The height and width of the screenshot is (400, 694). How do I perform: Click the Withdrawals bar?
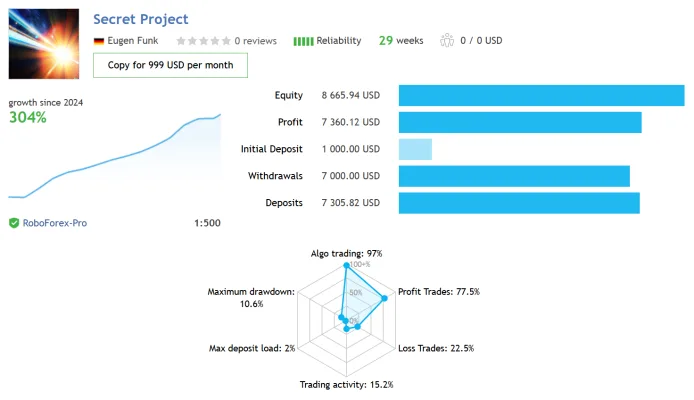click(514, 176)
